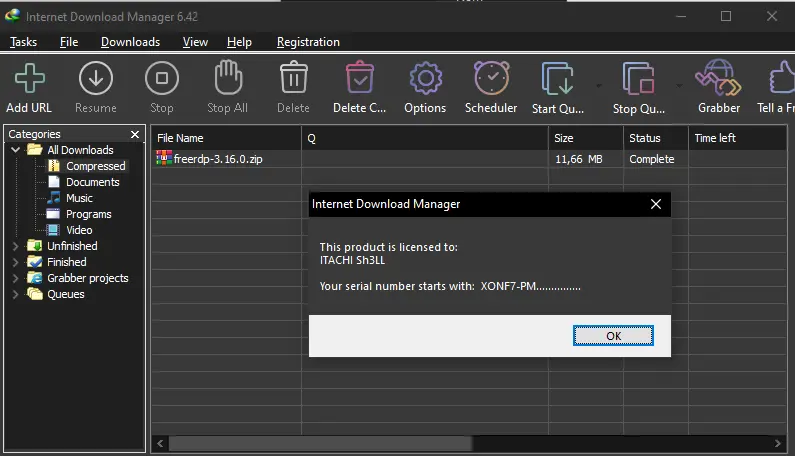Click the Unfinished folder icon

(x=34, y=245)
